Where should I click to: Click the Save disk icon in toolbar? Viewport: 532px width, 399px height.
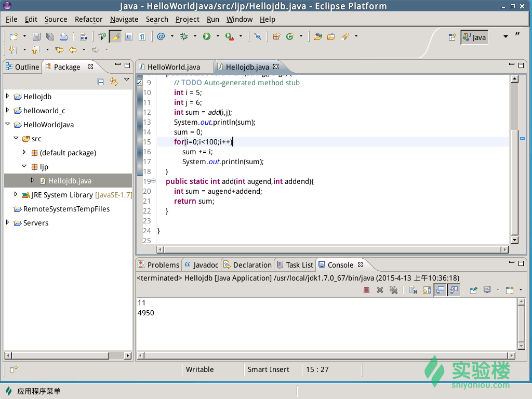[x=37, y=37]
